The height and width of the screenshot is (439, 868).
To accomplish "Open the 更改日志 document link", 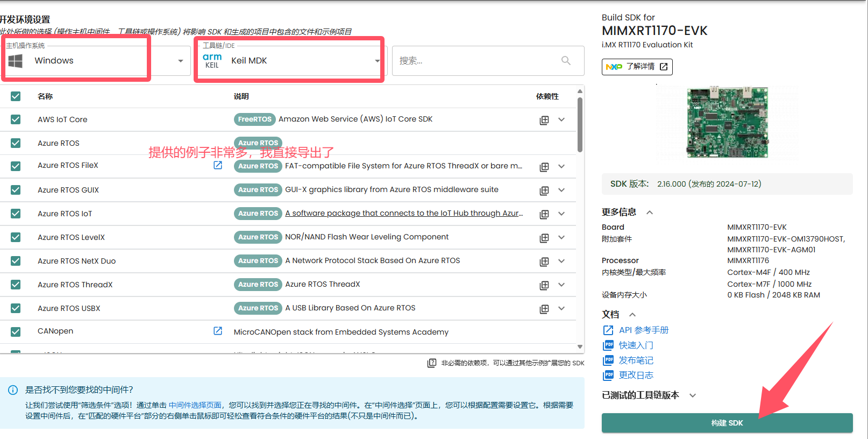I will pos(636,375).
